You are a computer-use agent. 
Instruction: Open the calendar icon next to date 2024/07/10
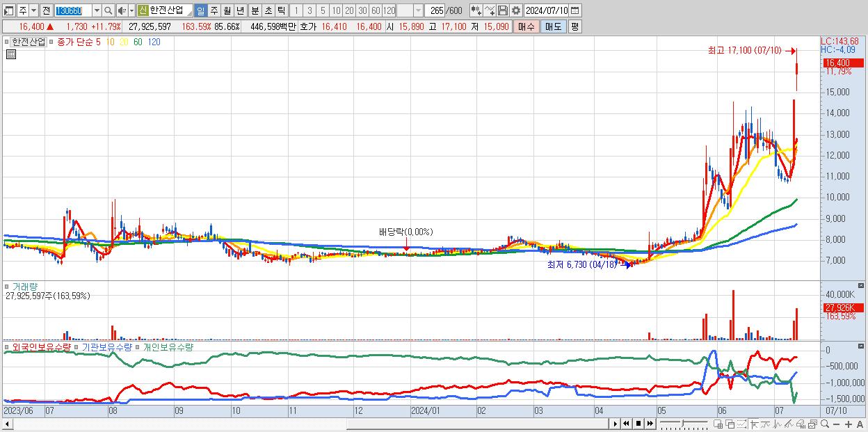574,10
